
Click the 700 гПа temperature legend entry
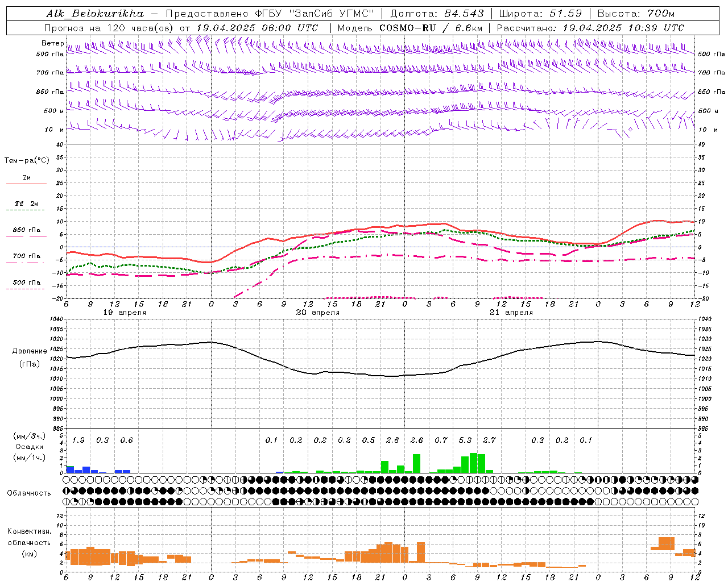coord(26,258)
